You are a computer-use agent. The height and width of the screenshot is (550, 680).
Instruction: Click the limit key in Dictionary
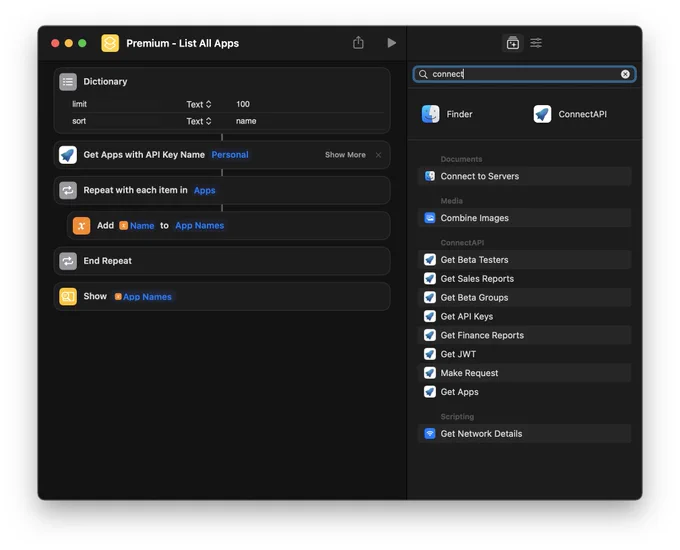click(x=79, y=104)
